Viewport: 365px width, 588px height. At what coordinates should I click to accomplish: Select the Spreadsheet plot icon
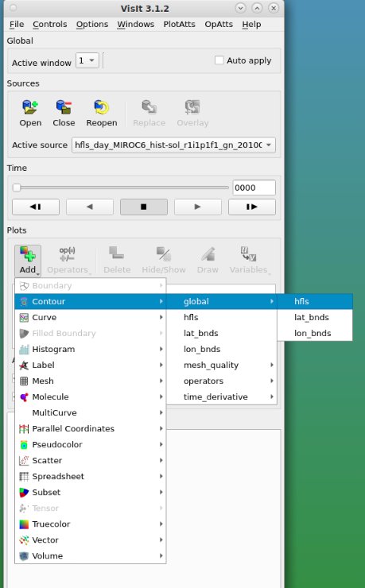24,476
